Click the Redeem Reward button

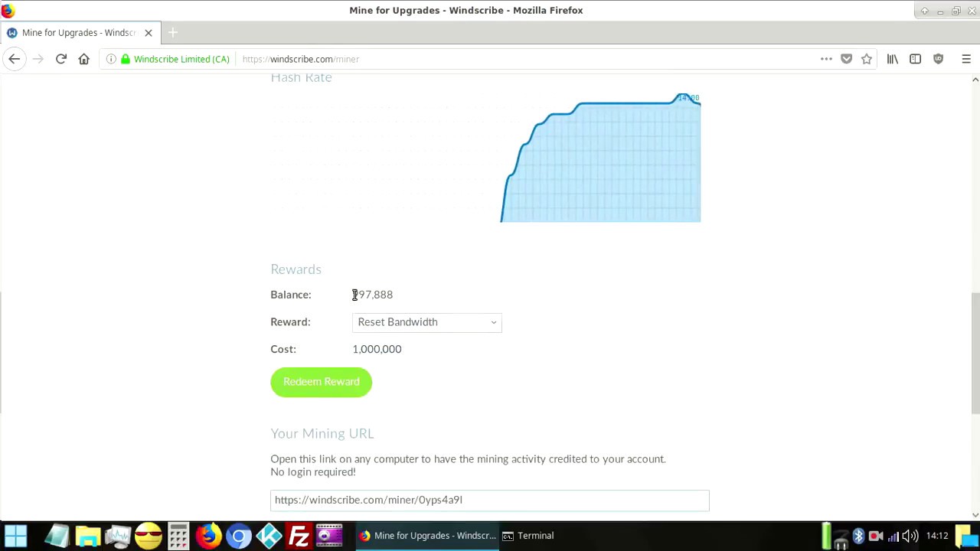[x=321, y=382]
